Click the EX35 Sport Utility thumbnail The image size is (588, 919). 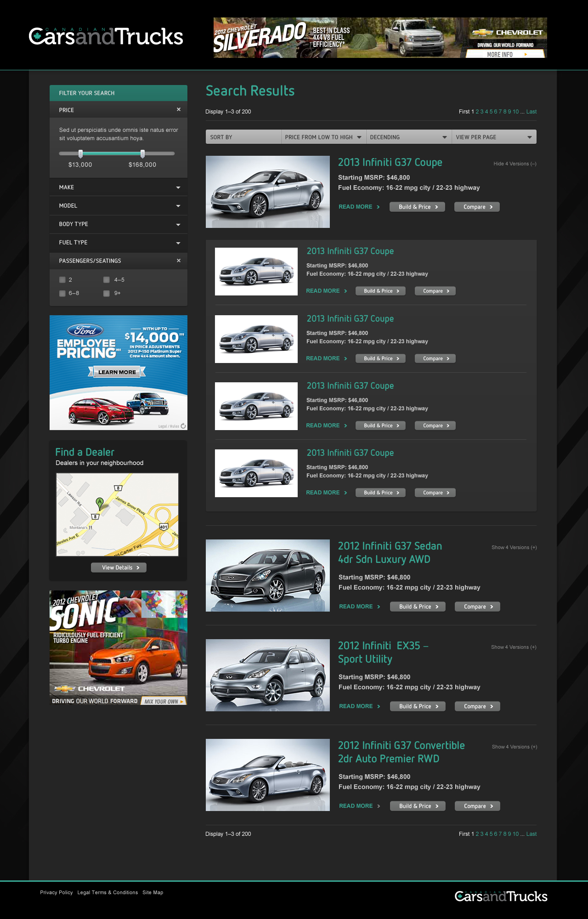click(x=268, y=675)
